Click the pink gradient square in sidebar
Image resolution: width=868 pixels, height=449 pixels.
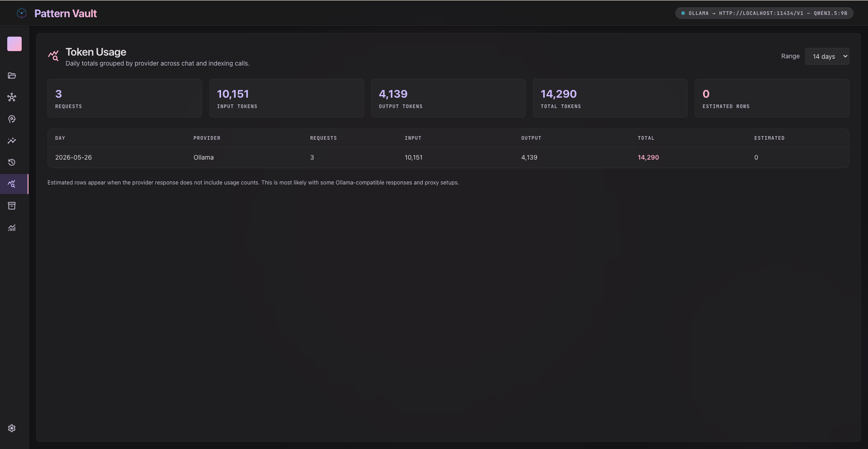[14, 44]
